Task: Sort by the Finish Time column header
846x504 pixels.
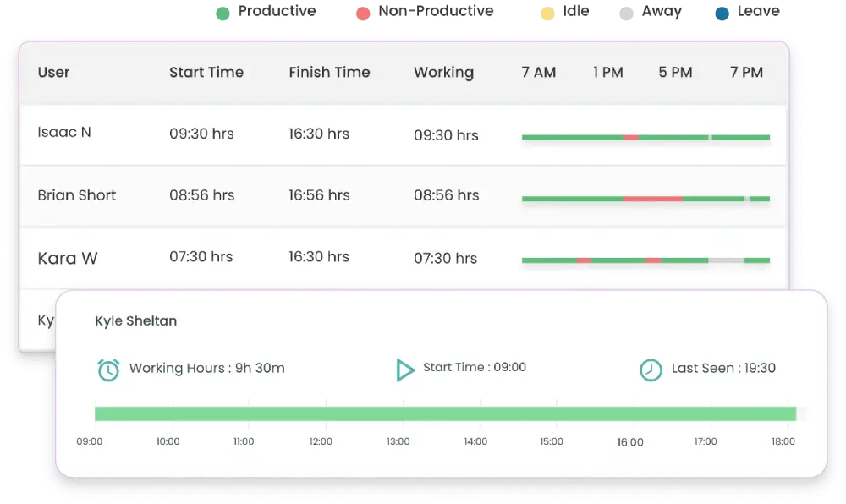Action: coord(330,73)
